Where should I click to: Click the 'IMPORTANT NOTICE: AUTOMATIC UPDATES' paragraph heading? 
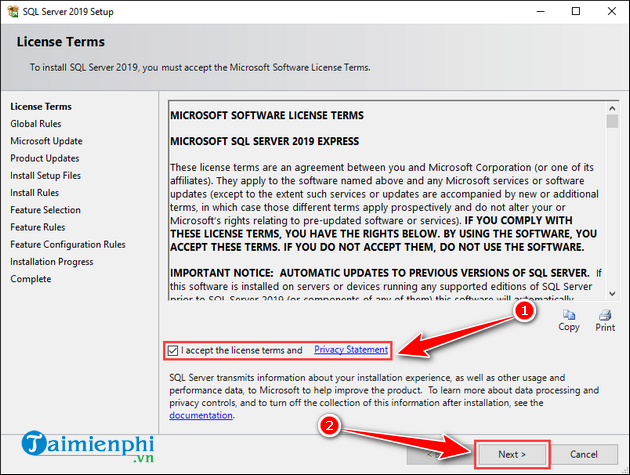380,273
